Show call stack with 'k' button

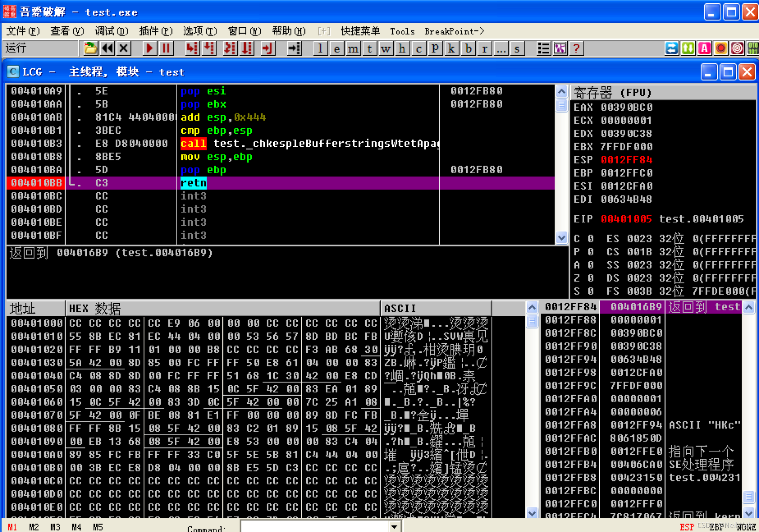tap(451, 48)
